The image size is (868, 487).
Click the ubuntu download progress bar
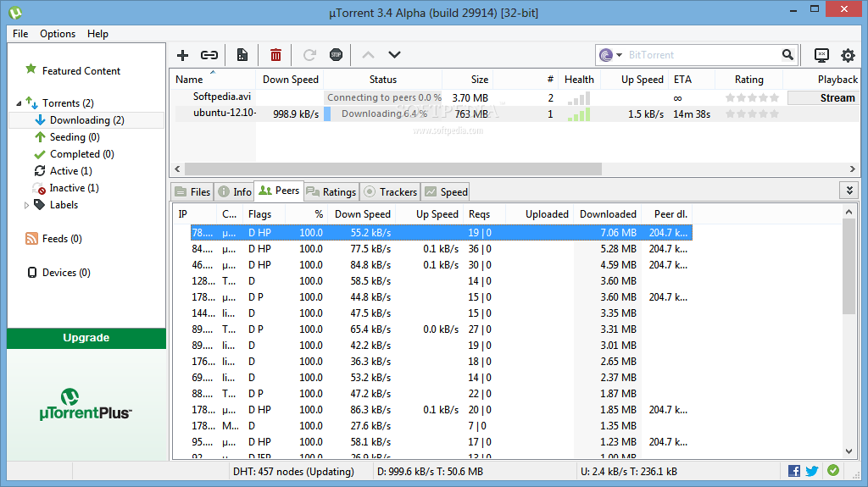pyautogui.click(x=383, y=113)
